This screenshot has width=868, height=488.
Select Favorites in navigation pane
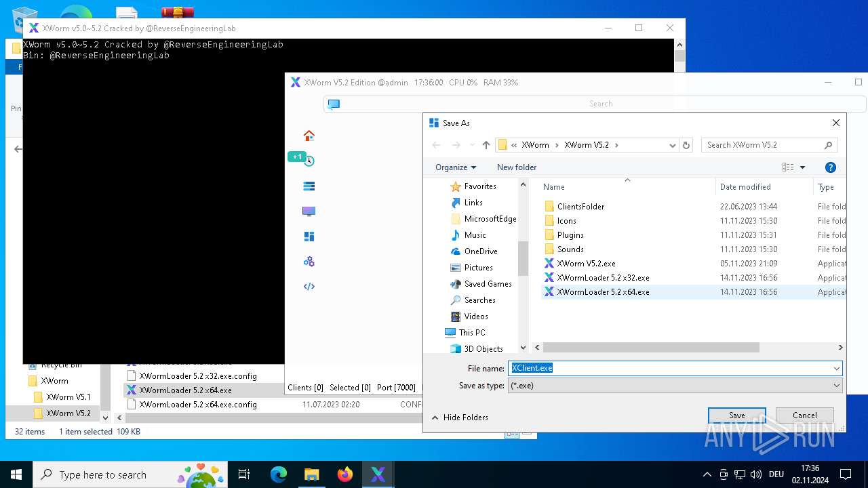[x=480, y=186]
